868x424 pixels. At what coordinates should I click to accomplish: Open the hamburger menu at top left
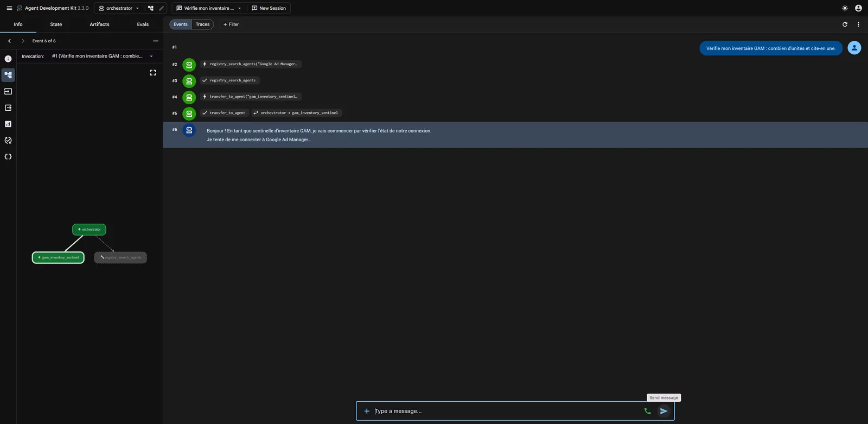[x=9, y=8]
